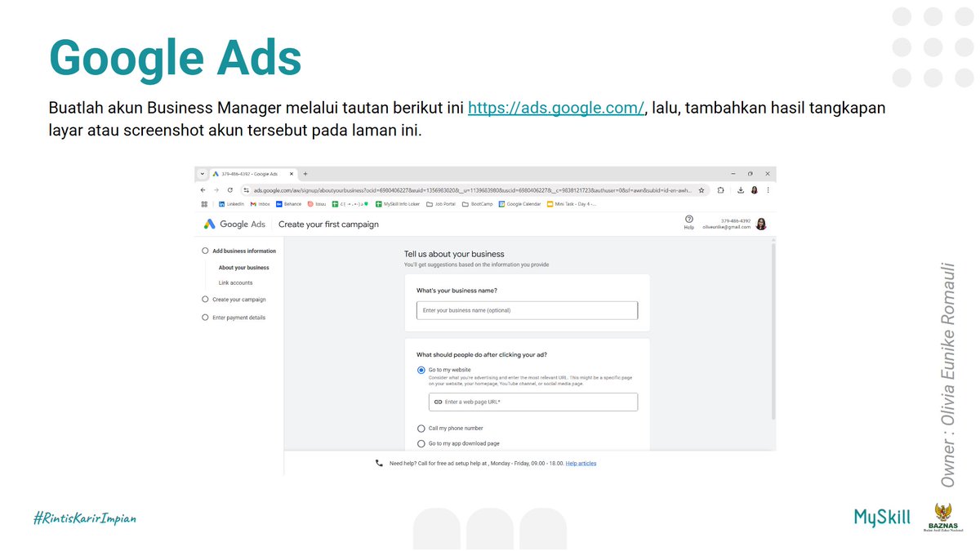
Task: Select the Call my phone number radio
Action: point(421,428)
